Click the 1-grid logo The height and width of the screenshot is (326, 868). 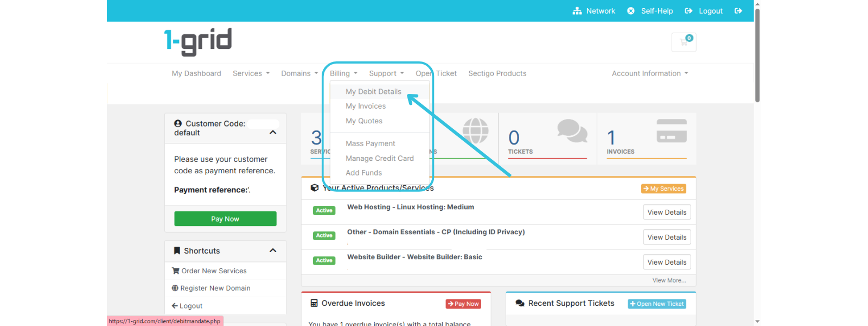point(198,42)
